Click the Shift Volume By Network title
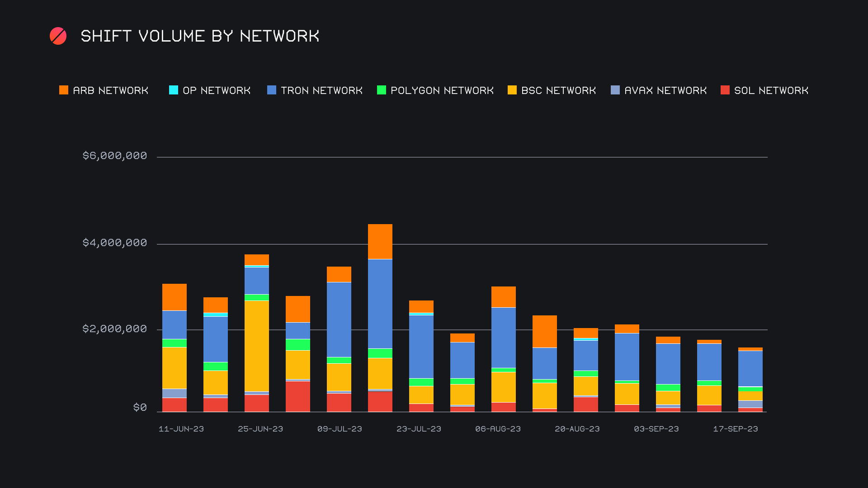 (x=200, y=36)
